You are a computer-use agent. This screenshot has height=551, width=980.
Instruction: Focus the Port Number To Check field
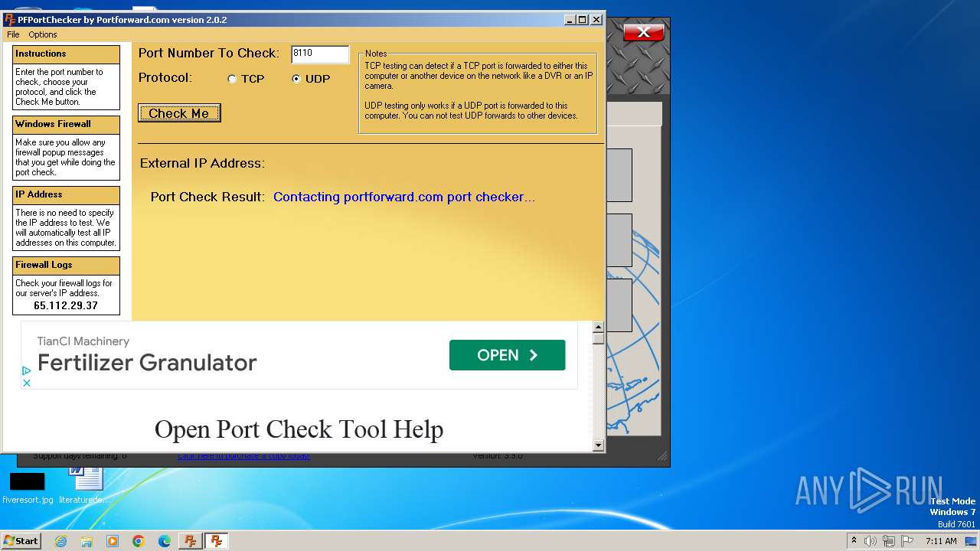pos(320,54)
